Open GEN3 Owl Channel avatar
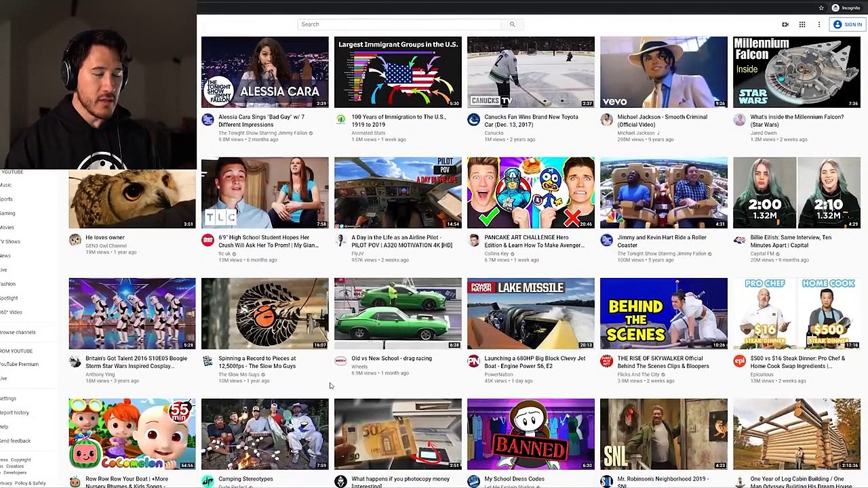The image size is (868, 488). 75,241
